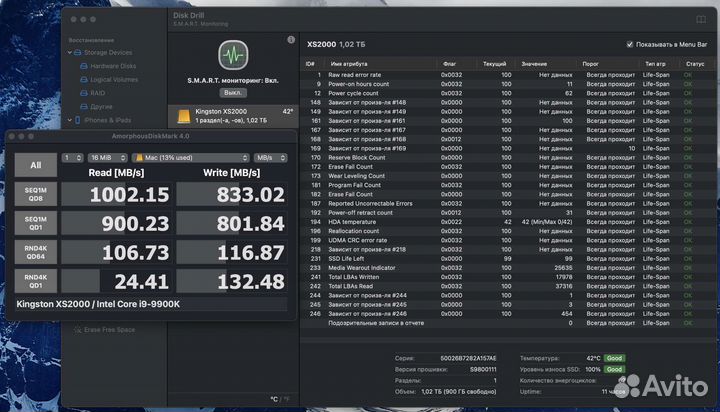Toggle Показывать в Menu Bar checkbox
This screenshot has height=412, width=720.
(x=630, y=45)
